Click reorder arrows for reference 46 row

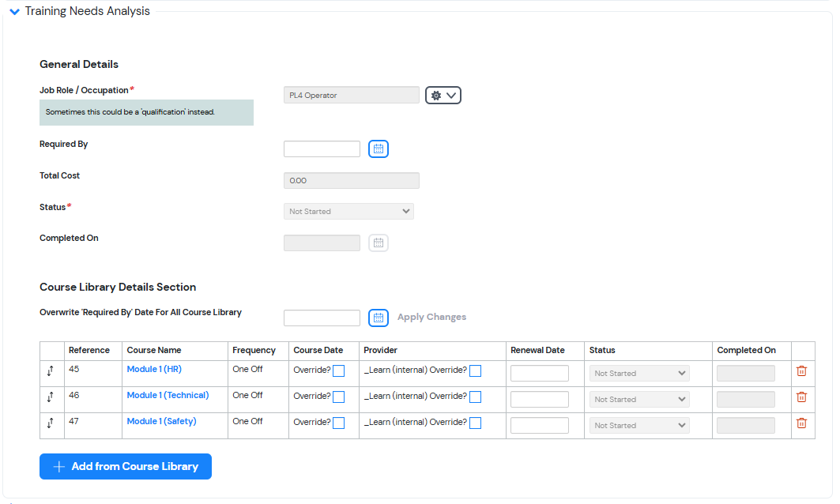coord(50,397)
